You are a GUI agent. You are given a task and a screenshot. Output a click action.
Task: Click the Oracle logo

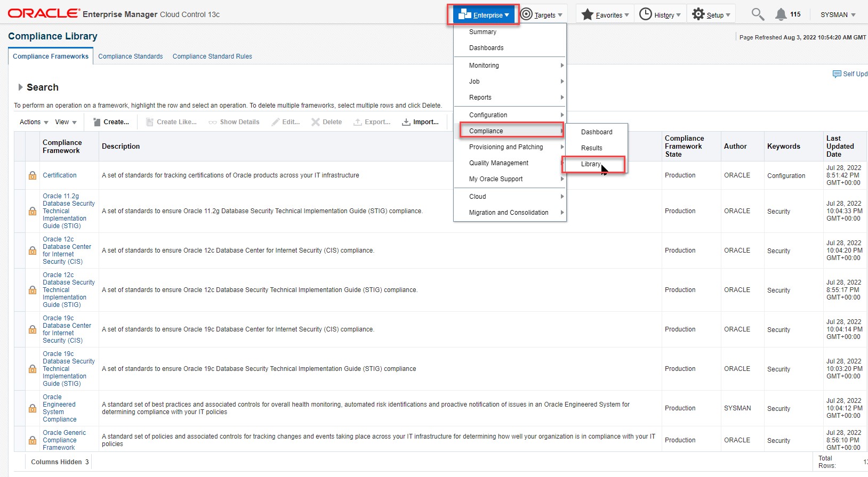[44, 13]
